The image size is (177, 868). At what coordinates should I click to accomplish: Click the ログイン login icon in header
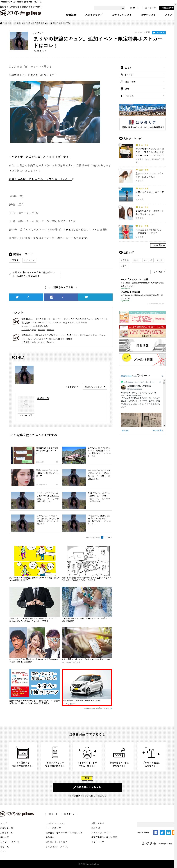point(150,8)
